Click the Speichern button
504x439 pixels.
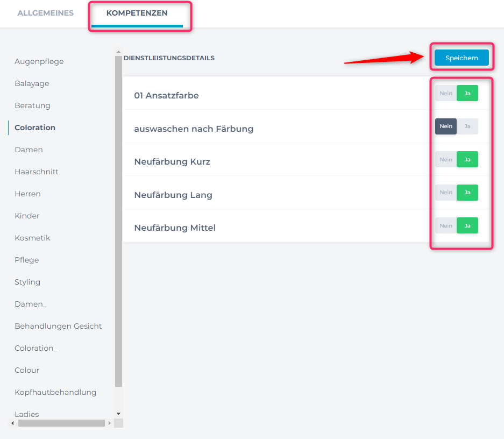coord(462,58)
